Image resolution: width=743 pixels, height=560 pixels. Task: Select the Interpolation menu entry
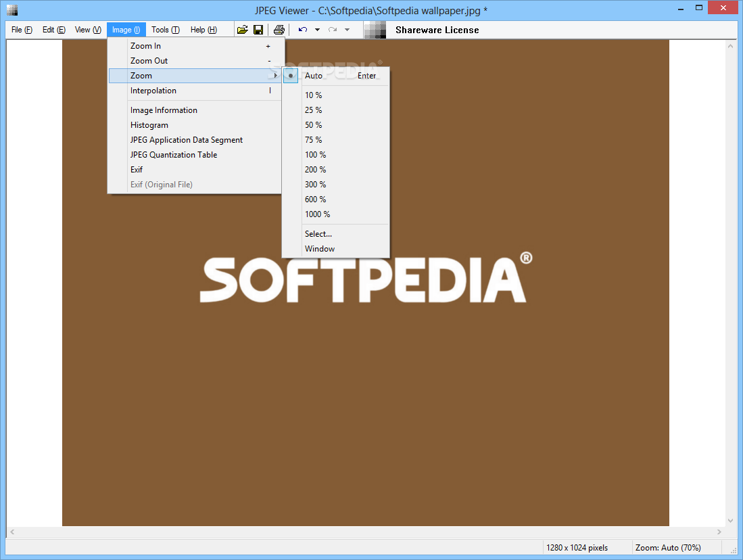pos(195,91)
